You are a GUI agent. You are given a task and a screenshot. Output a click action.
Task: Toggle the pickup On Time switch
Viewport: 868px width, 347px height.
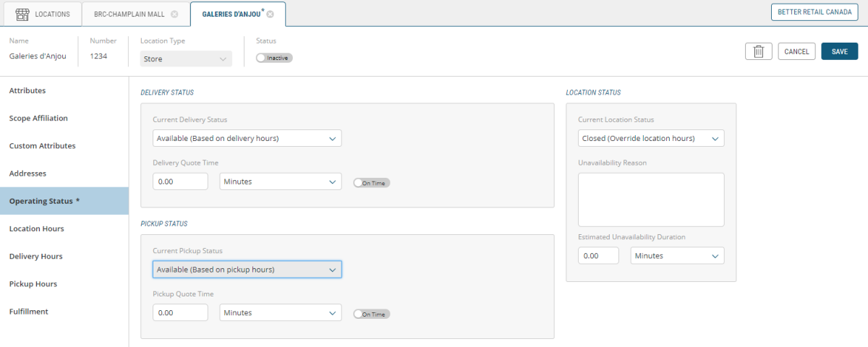[x=371, y=314]
